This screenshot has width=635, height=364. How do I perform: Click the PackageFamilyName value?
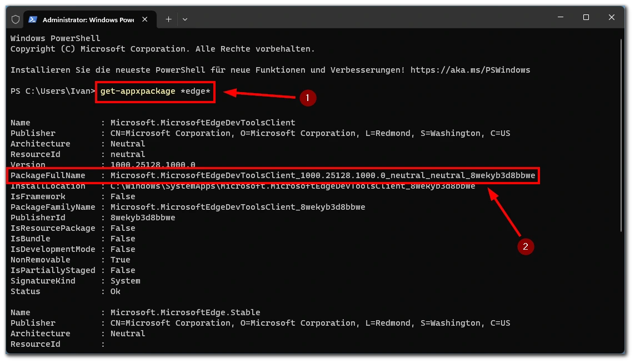coord(238,207)
